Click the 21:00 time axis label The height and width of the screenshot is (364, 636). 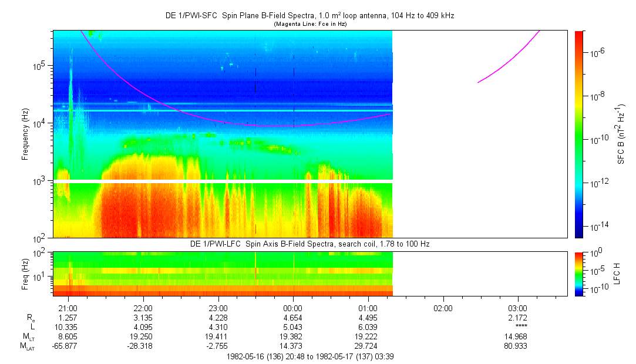point(69,308)
